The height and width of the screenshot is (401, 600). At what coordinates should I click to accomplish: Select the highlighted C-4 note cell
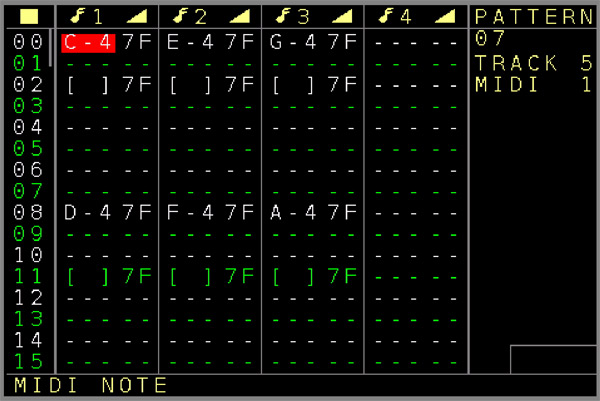[x=88, y=42]
